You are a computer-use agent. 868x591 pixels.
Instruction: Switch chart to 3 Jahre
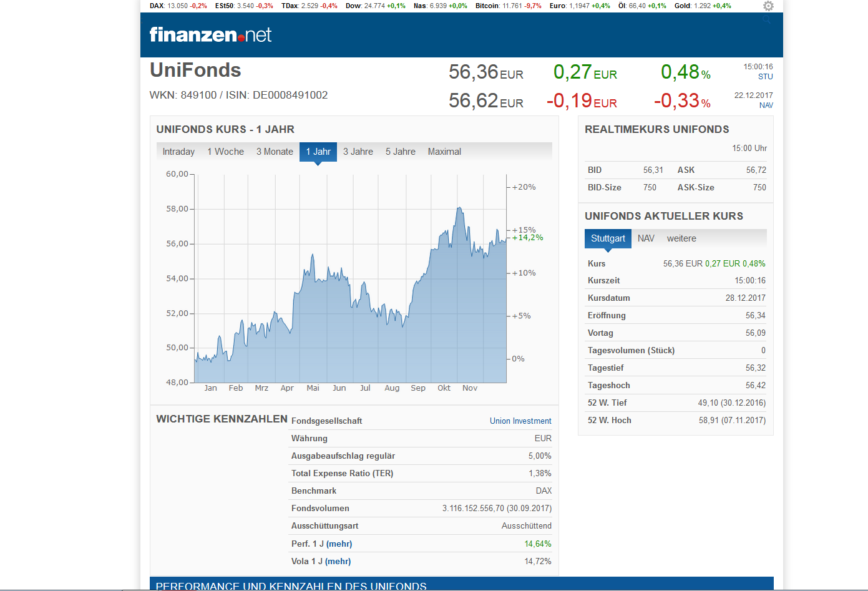pos(358,152)
